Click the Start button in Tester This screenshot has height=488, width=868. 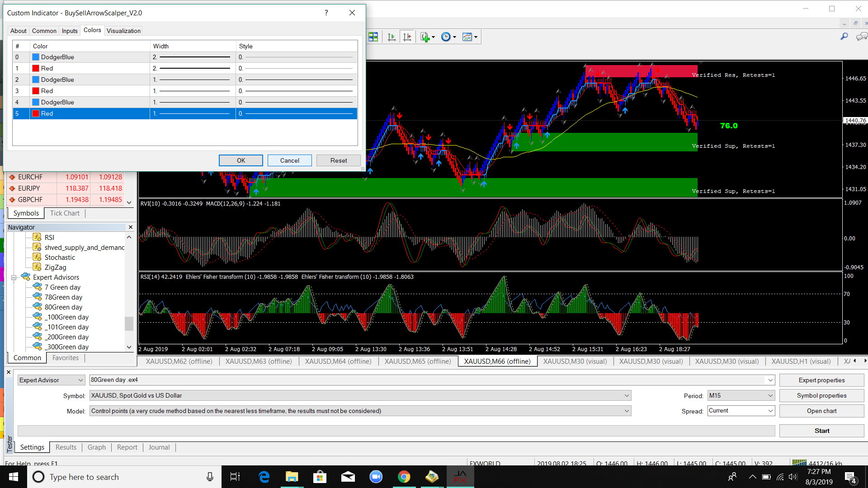[x=821, y=431]
